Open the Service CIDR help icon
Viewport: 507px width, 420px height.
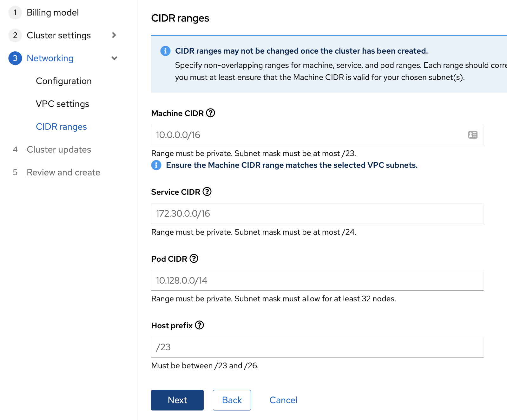coord(207,192)
